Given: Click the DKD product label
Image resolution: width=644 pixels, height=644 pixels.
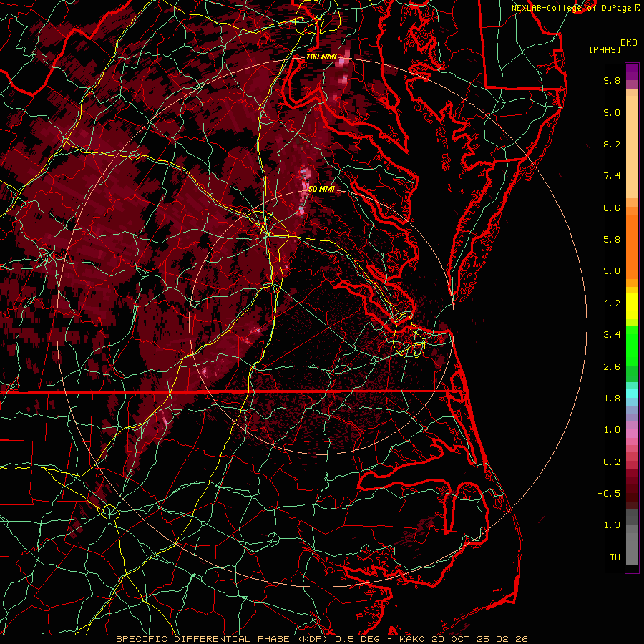Looking at the screenshot, I should 629,43.
